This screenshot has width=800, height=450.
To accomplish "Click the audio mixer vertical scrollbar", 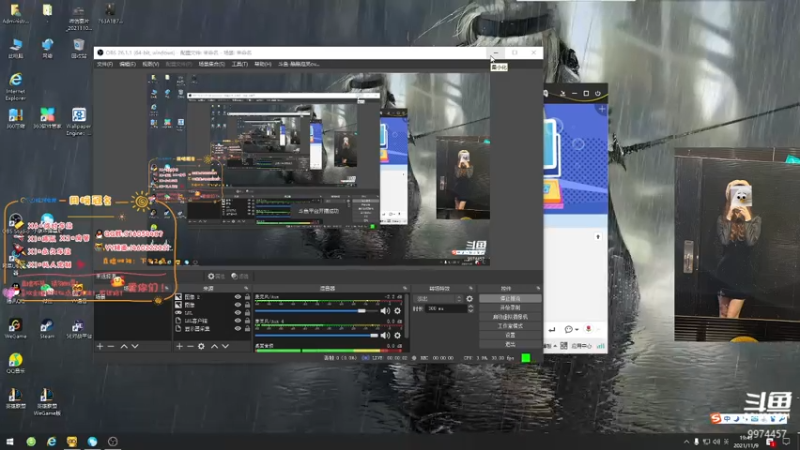I will coord(407,316).
